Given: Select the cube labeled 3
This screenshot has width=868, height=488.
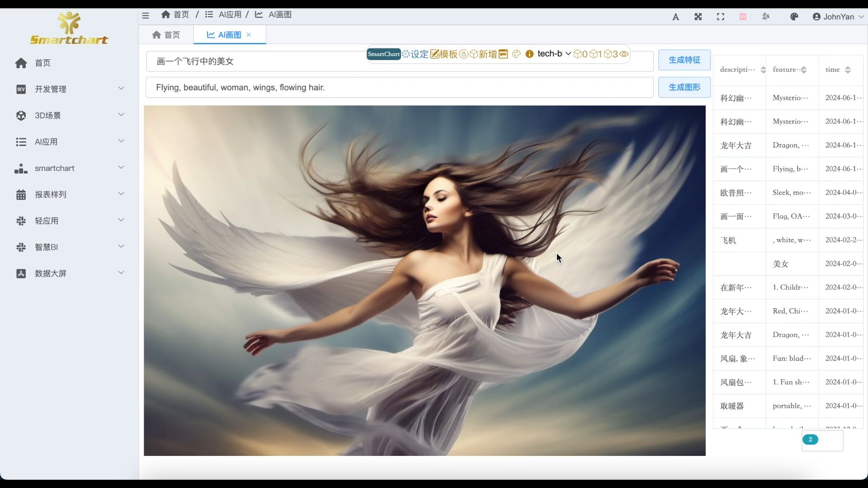Looking at the screenshot, I should pyautogui.click(x=611, y=54).
